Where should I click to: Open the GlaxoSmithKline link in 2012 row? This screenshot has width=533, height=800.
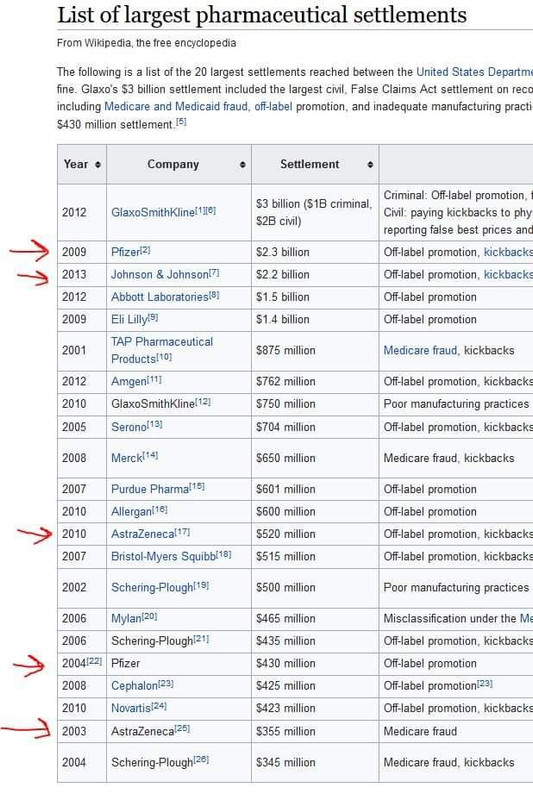point(153,212)
